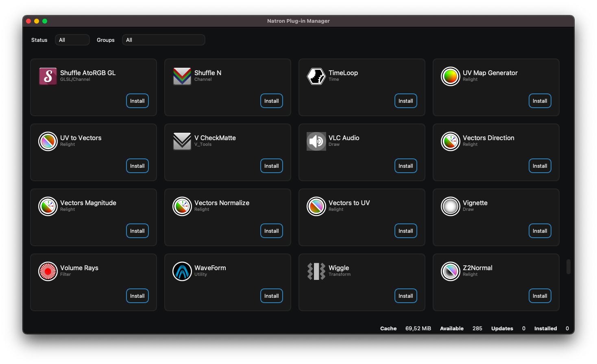Click the Filter group label under Volume Rays
This screenshot has width=597, height=364.
[65, 274]
